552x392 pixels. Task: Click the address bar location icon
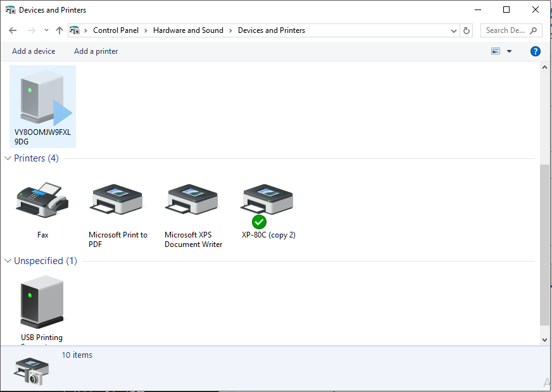click(74, 30)
